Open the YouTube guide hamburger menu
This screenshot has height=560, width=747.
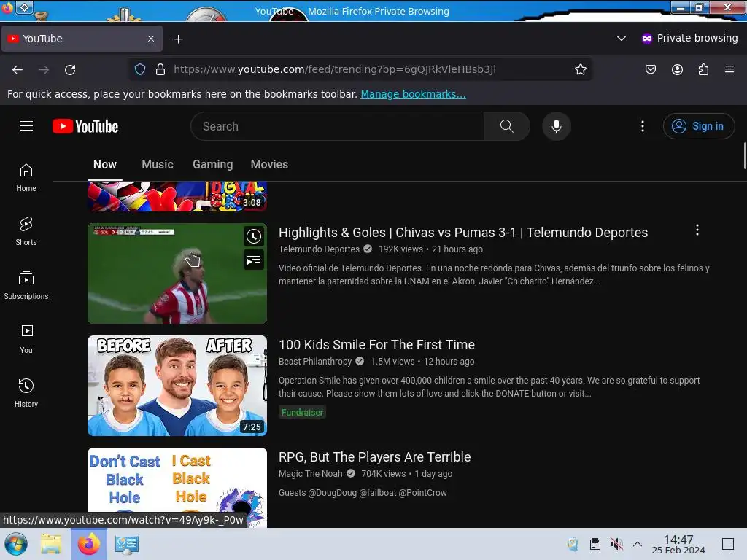26,125
